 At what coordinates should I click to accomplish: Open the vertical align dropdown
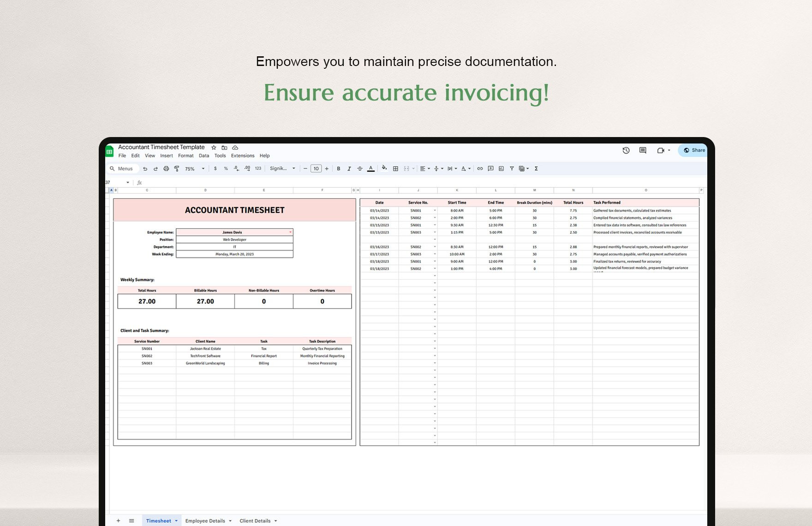click(439, 169)
